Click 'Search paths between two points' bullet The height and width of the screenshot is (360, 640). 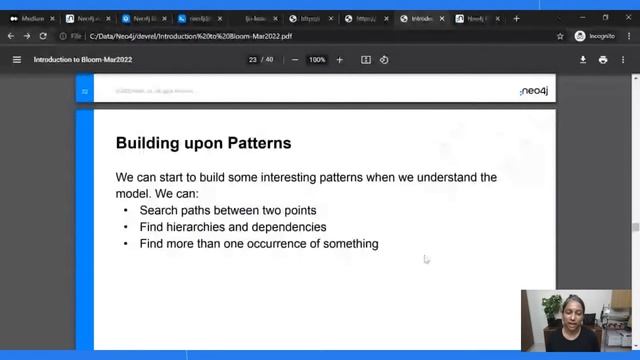[228, 210]
